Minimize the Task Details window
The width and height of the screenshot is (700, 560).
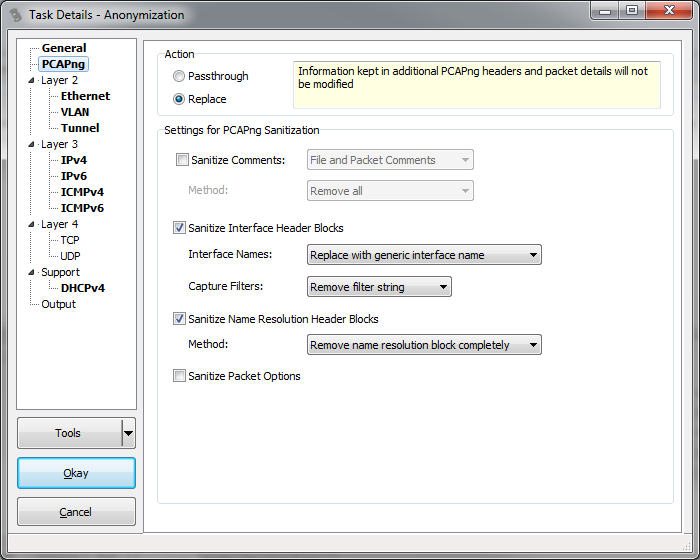(x=605, y=11)
